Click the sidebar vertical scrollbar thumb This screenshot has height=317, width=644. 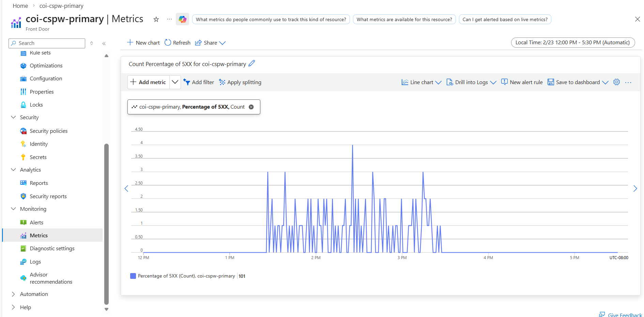[x=106, y=224]
